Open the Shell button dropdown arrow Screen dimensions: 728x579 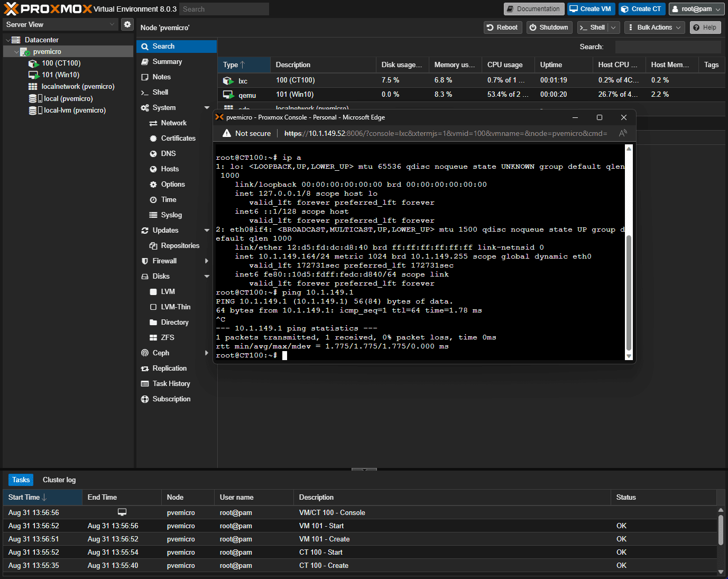613,27
